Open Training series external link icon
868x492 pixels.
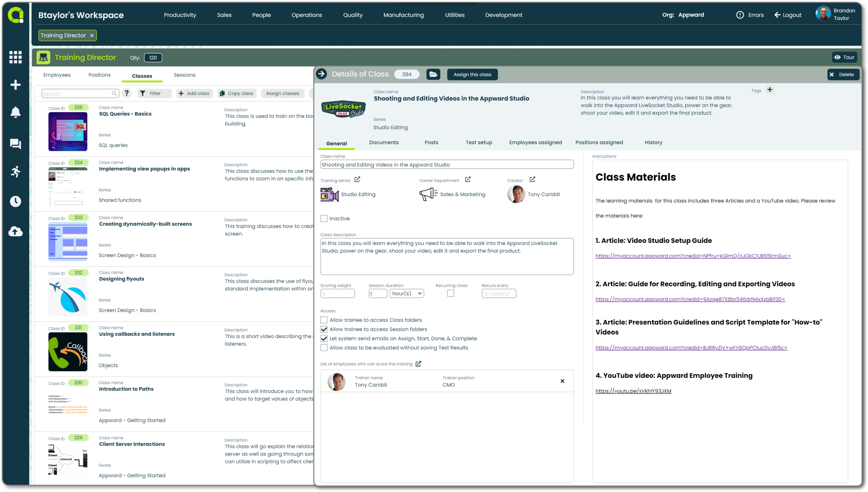click(x=357, y=179)
